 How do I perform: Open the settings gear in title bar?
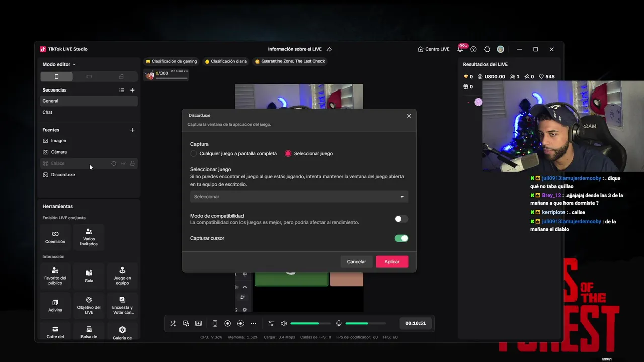coord(487,49)
